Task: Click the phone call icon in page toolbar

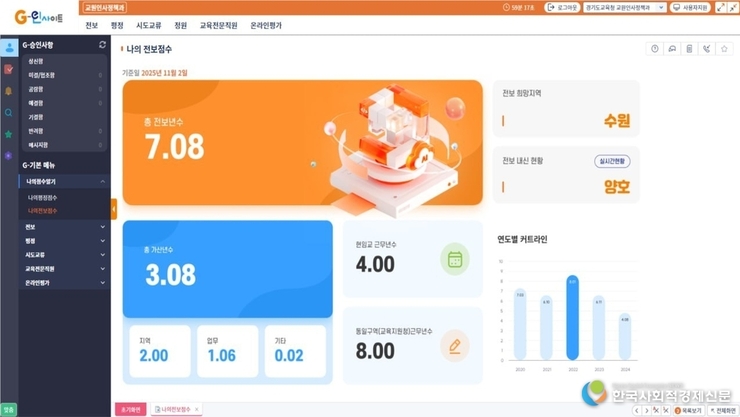Action: click(706, 49)
